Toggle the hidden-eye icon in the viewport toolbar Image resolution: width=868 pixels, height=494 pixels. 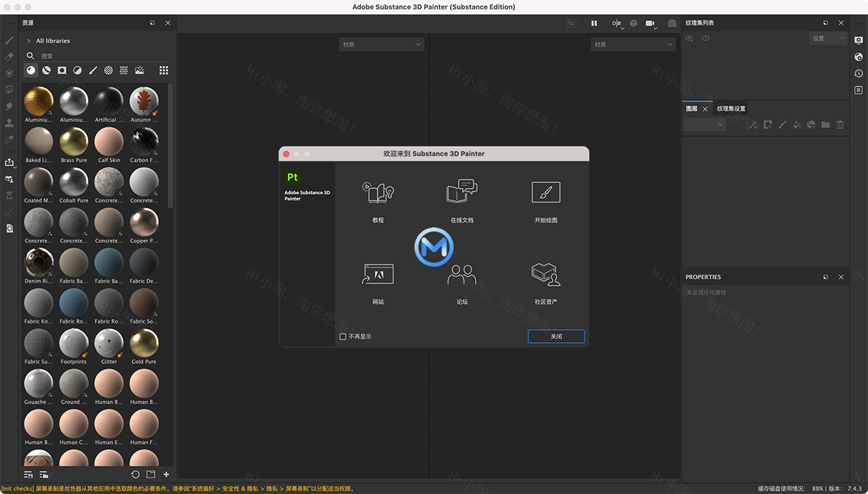pyautogui.click(x=571, y=23)
